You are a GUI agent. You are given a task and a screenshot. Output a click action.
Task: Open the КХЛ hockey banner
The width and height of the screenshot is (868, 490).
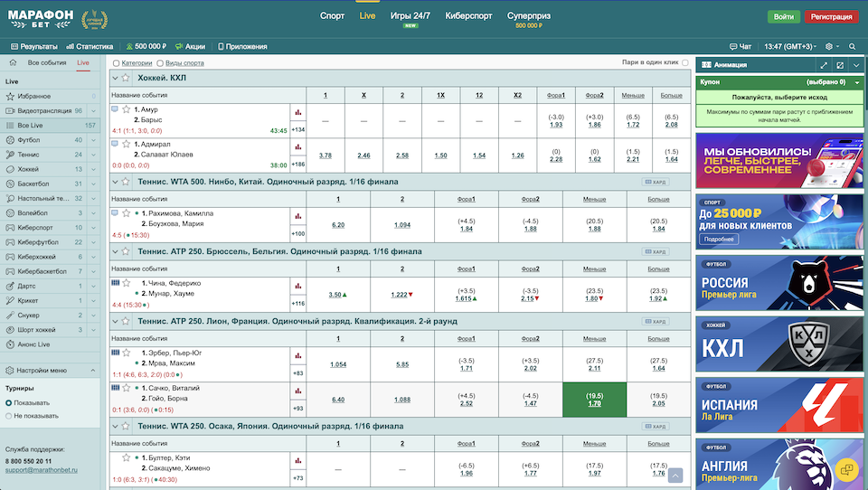point(779,344)
